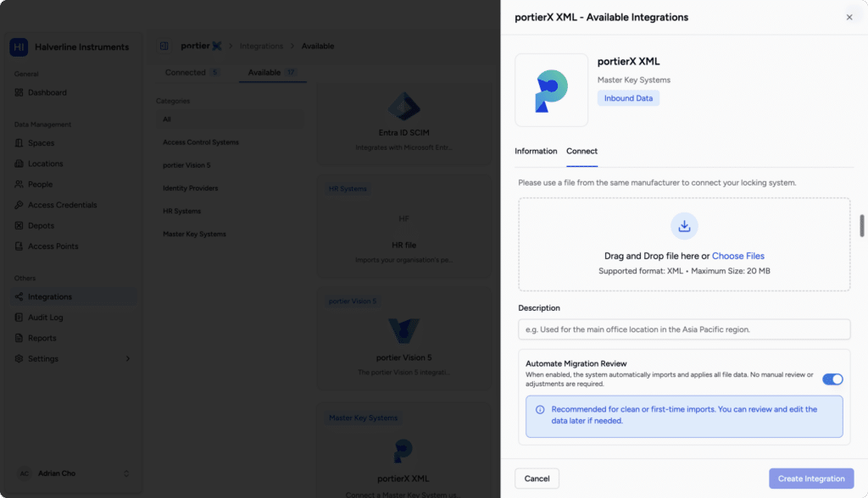Screen dimensions: 868x498
Task: Select the Connect tab
Action: pos(581,151)
